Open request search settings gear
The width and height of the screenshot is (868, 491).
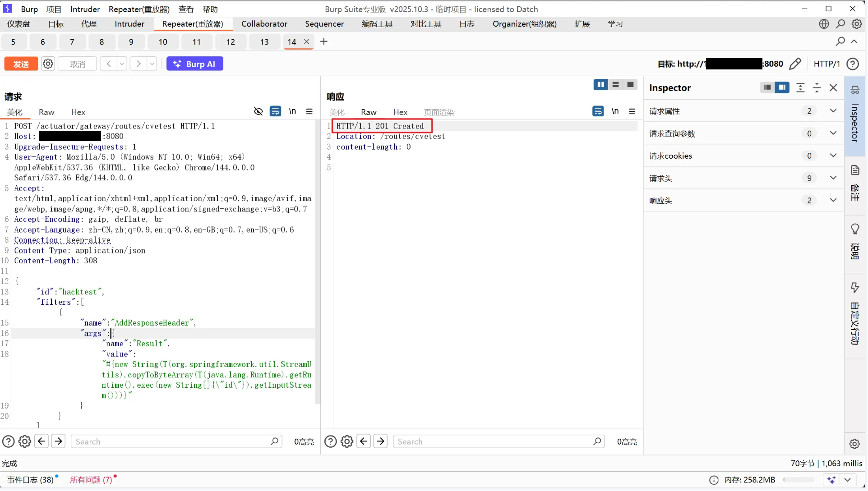[25, 441]
